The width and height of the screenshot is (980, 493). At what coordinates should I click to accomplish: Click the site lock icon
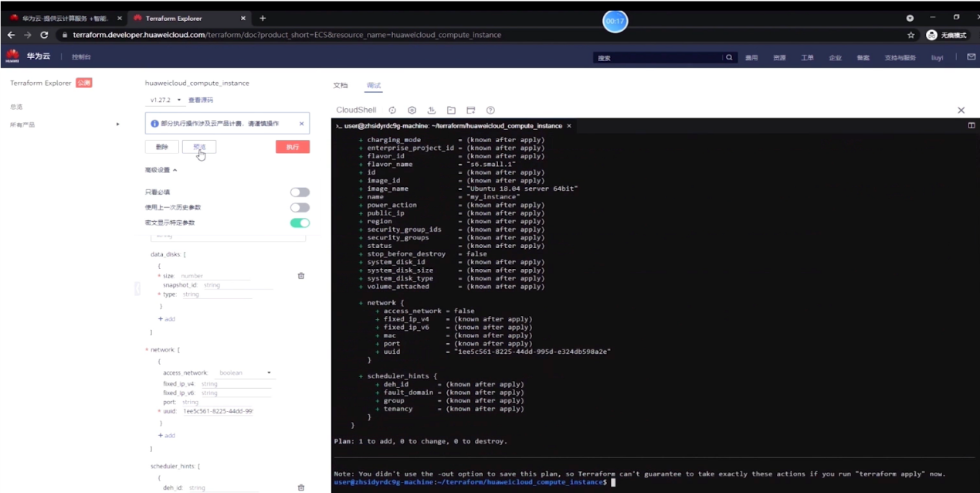(65, 35)
